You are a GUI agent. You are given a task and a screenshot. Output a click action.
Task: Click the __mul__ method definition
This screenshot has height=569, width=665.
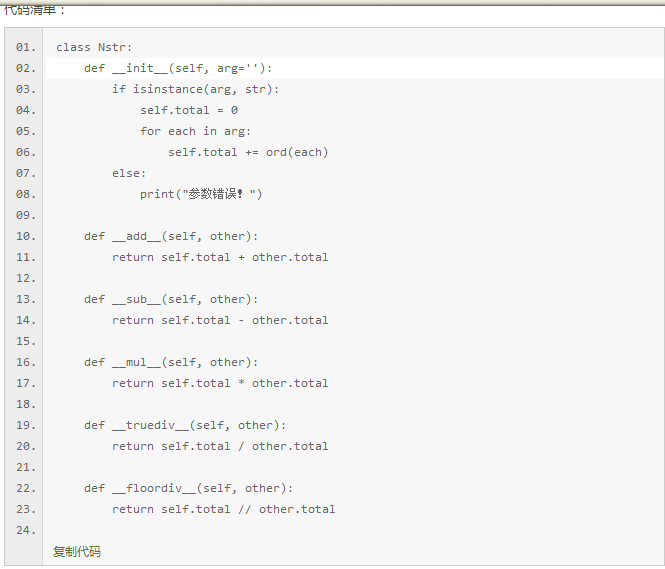point(171,362)
